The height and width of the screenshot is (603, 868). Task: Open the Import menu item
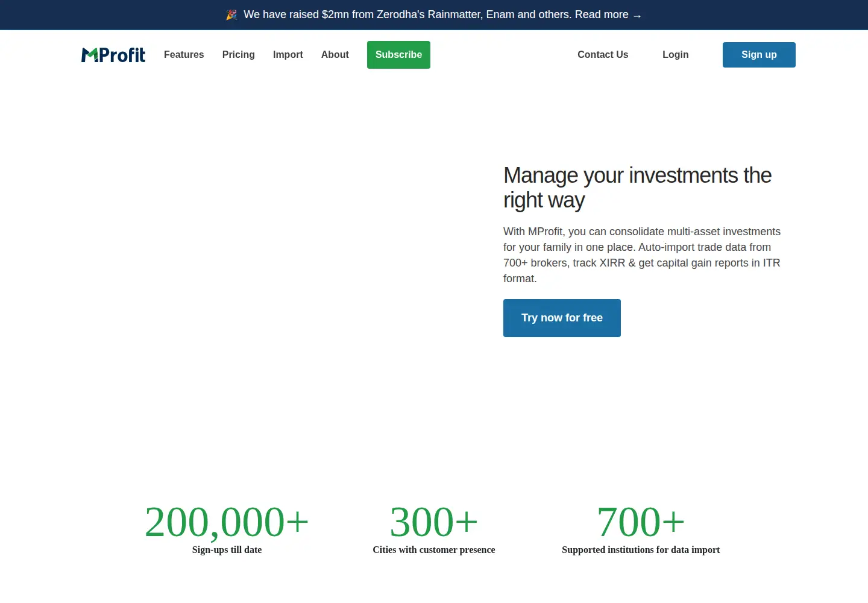(288, 55)
